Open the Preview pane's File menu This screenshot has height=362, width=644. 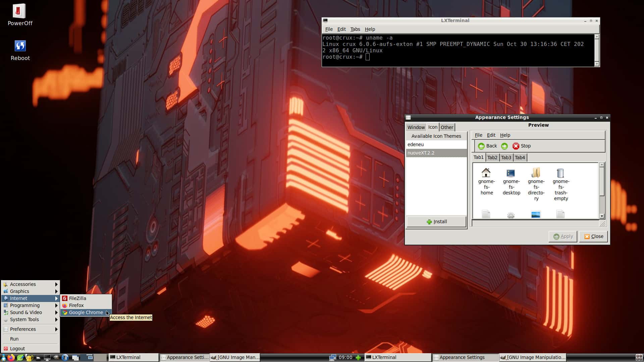coord(478,135)
